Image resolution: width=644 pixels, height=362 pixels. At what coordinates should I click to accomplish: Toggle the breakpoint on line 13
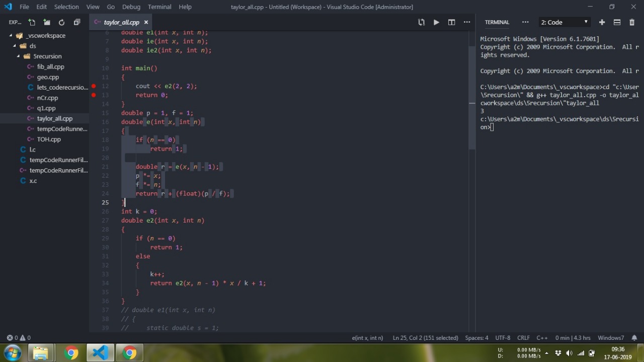(x=94, y=95)
